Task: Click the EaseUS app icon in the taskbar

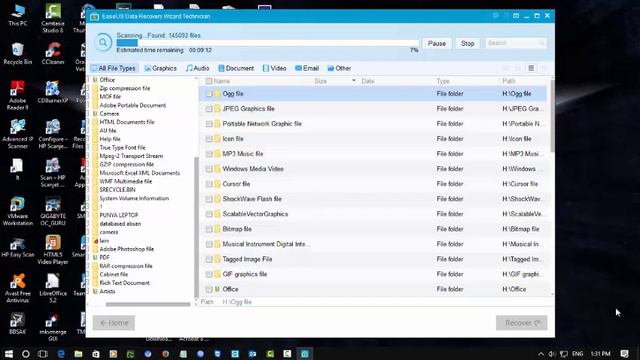Action: tap(304, 353)
